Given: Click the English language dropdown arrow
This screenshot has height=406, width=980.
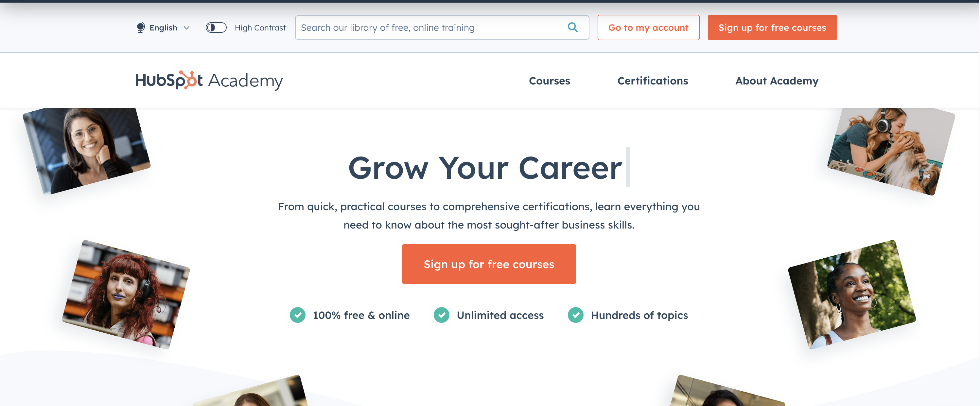Looking at the screenshot, I should tap(187, 28).
